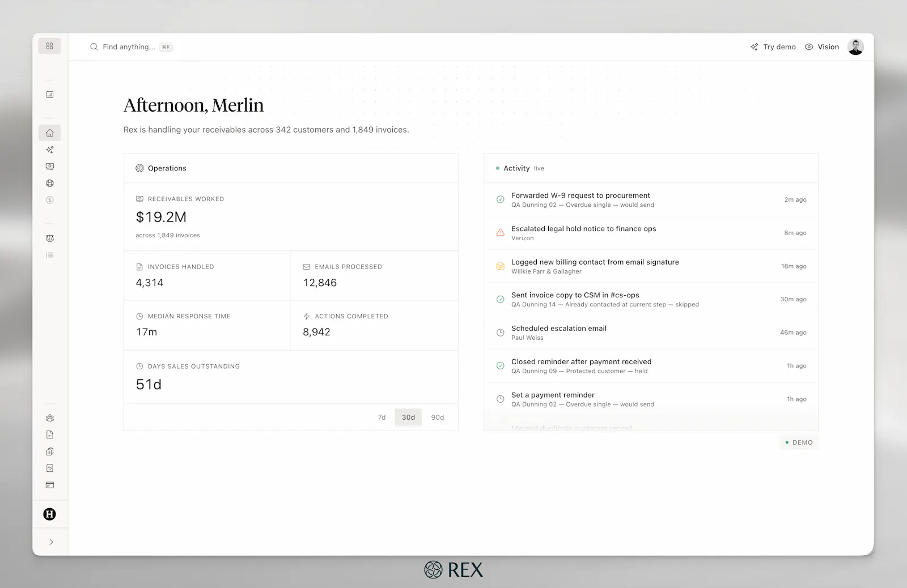Click the Find anything search field
The image size is (907, 588).
[131, 47]
